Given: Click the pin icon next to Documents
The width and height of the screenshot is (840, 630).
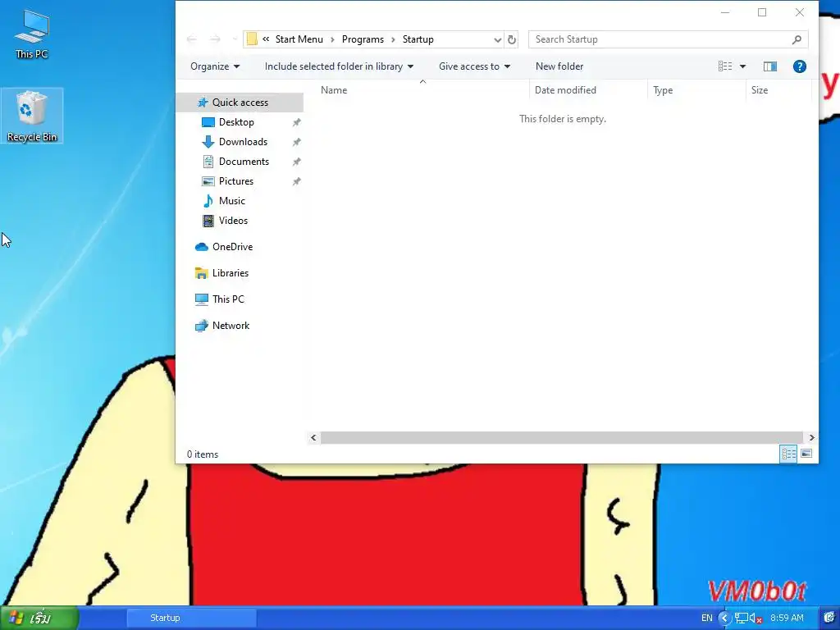Looking at the screenshot, I should click(296, 162).
